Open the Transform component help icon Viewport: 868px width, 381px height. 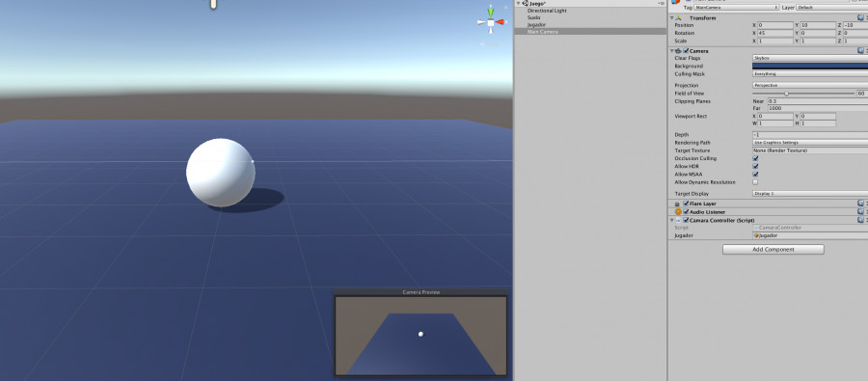coord(860,17)
